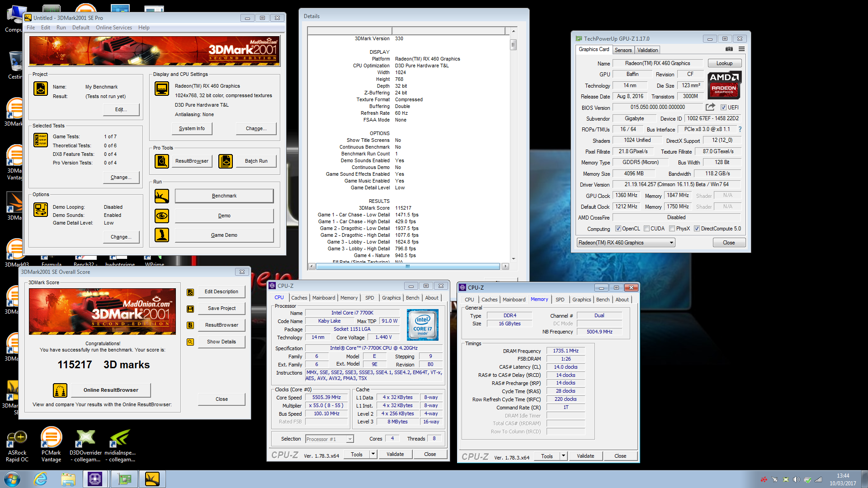Click the Change... button under Selected Tests
This screenshot has width=868, height=488.
tap(121, 178)
